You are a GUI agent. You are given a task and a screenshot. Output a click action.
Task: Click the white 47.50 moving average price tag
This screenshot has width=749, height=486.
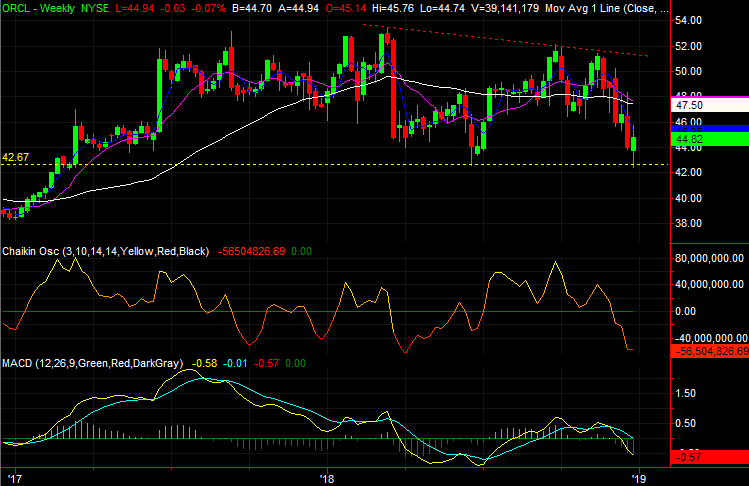point(690,104)
